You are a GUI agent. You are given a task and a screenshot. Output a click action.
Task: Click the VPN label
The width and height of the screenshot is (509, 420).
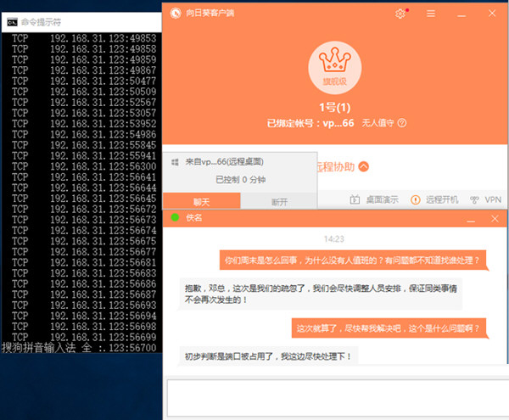pos(493,199)
